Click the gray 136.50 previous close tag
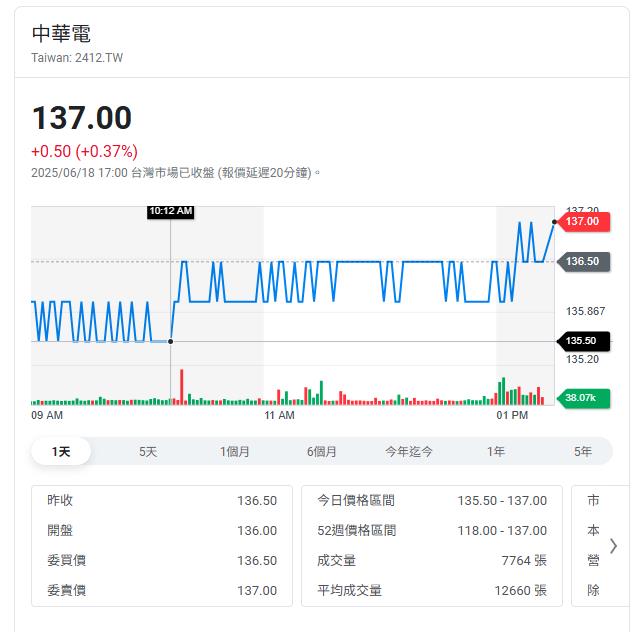Image resolution: width=638 pixels, height=632 pixels. click(x=583, y=261)
